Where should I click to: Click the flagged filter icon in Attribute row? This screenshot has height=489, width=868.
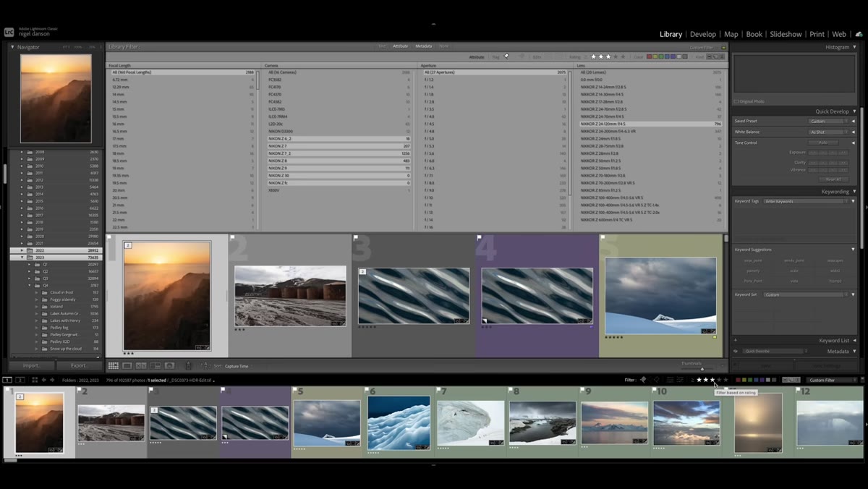506,56
